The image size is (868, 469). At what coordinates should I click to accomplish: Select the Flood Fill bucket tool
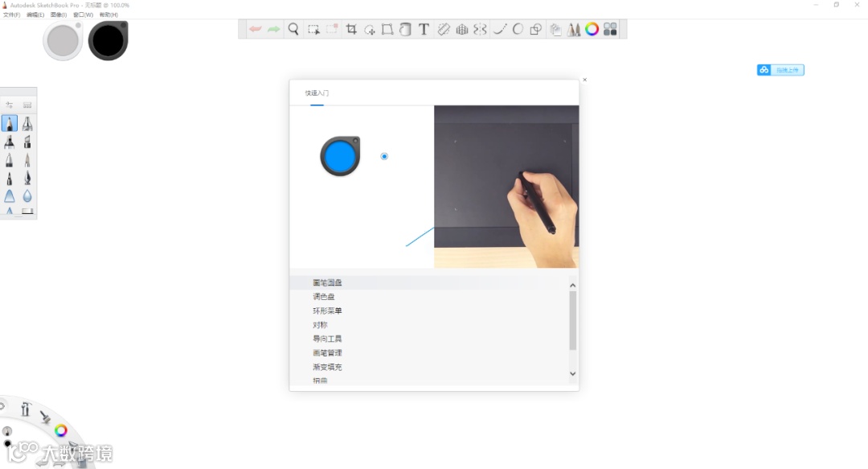405,30
